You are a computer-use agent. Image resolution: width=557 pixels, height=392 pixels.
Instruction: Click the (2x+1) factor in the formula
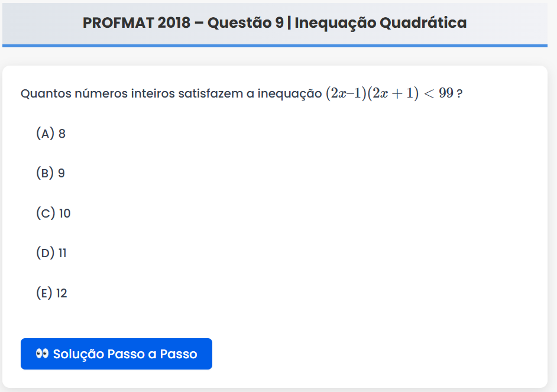tap(393, 93)
